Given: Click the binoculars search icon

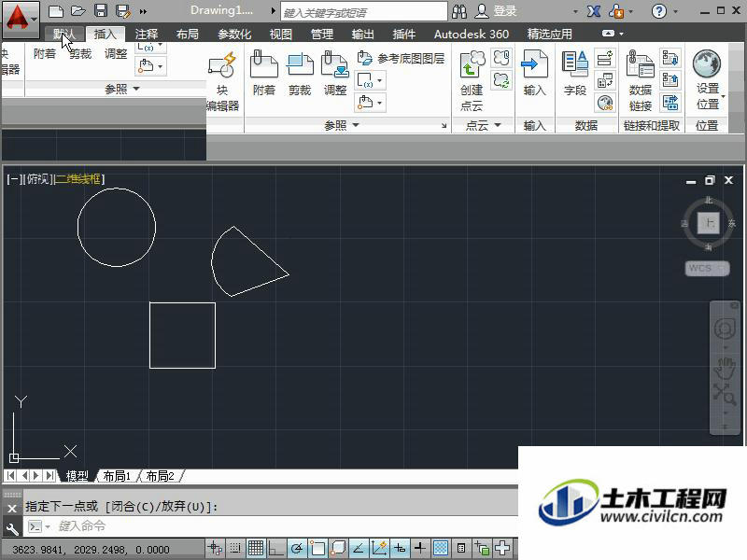Looking at the screenshot, I should point(459,11).
